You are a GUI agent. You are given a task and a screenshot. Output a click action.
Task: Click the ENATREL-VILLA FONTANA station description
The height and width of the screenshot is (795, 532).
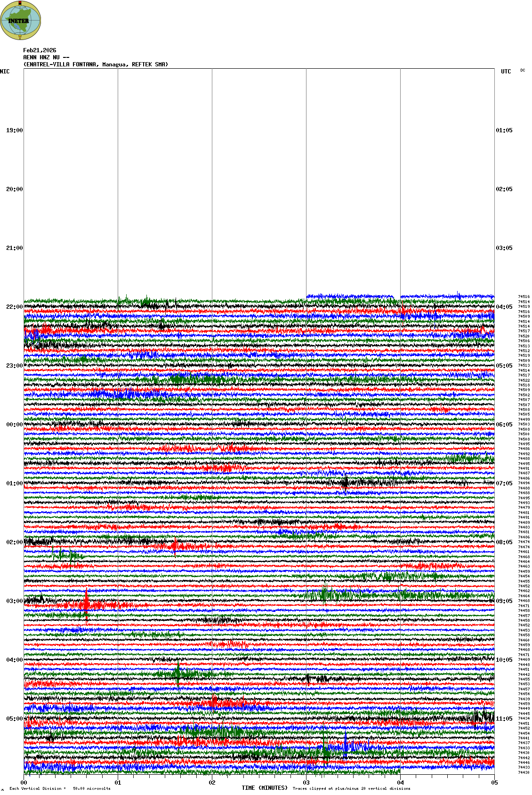click(96, 64)
